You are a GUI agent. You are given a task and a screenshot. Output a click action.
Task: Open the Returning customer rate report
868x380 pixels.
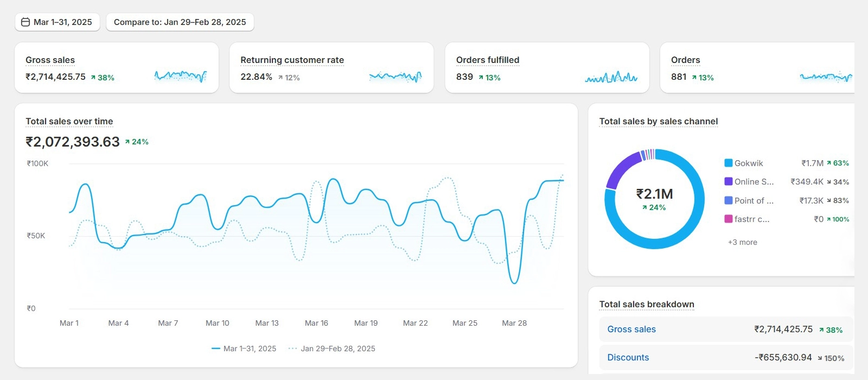coord(292,60)
